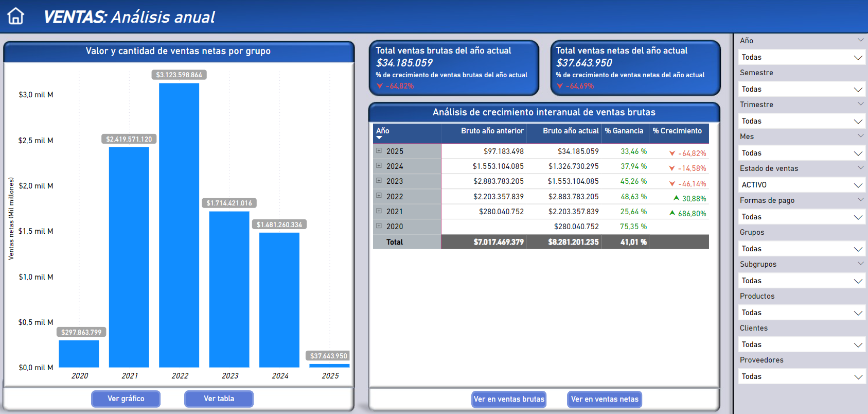Click the home icon in header
The width and height of the screenshot is (868, 414).
pos(15,16)
